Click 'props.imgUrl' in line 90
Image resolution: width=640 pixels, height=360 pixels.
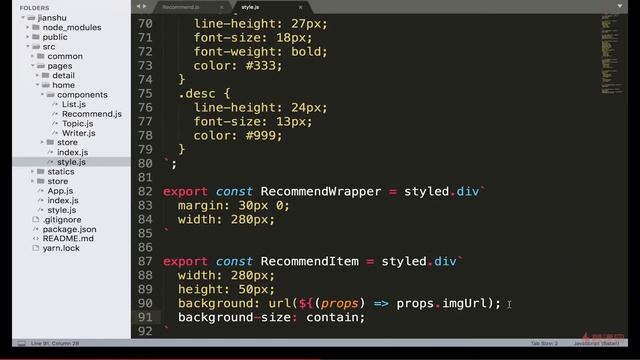point(442,303)
